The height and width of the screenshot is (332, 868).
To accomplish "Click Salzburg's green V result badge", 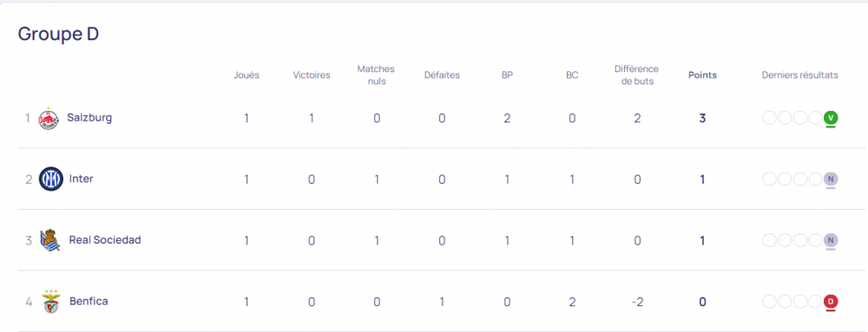I will click(x=831, y=118).
